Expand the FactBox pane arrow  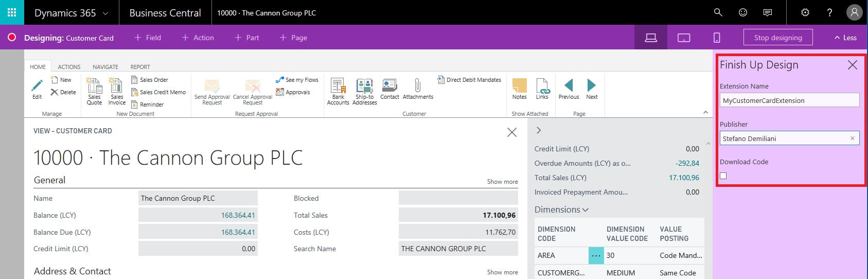coord(539,130)
